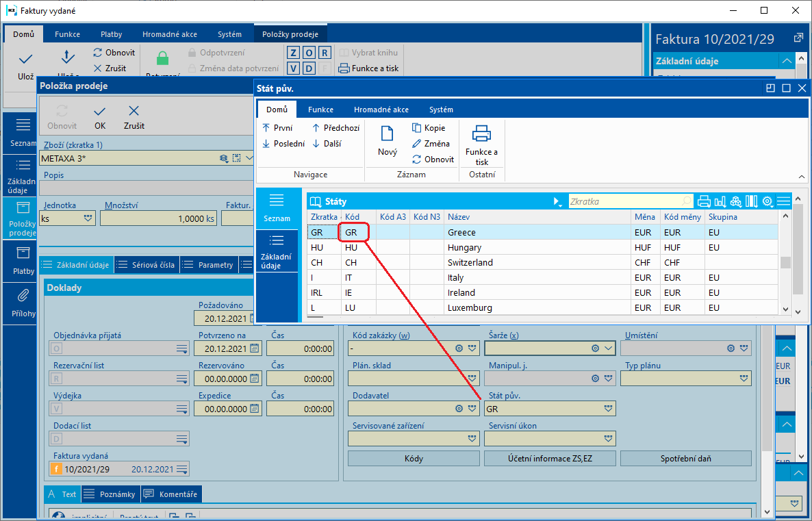The width and height of the screenshot is (812, 521).
Task: Click the Množství field showing 1,0000 ks
Action: [x=158, y=218]
